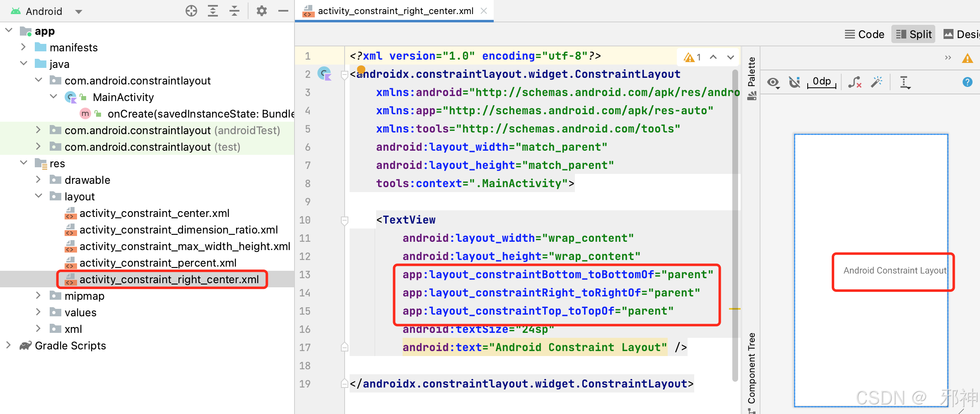980x414 pixels.
Task: Collapse main com.android.constraintlayout package
Action: click(39, 80)
